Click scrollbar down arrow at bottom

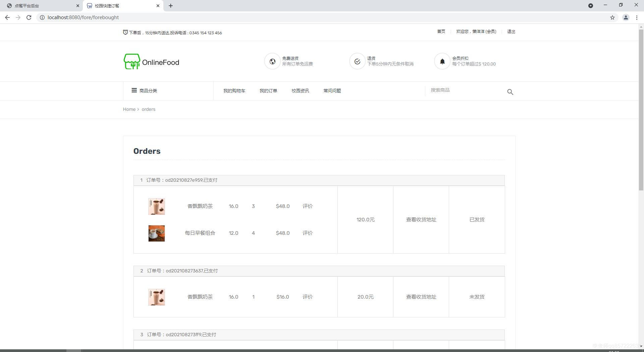coord(641,346)
